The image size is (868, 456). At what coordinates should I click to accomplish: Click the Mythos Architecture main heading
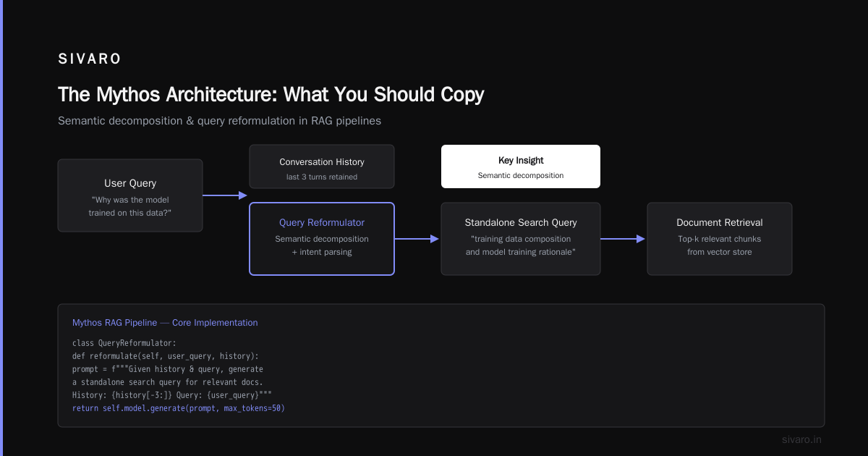[x=271, y=95]
